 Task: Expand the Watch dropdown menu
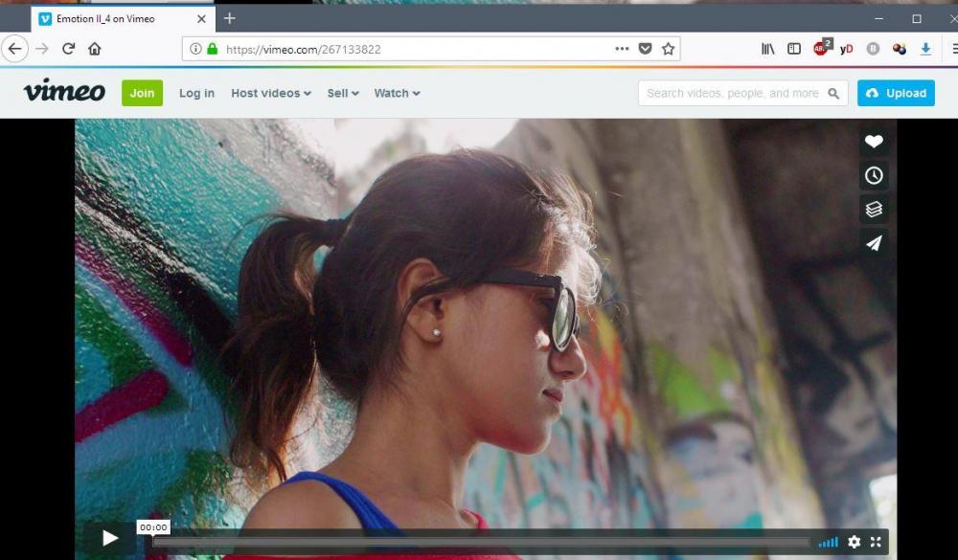(x=397, y=93)
